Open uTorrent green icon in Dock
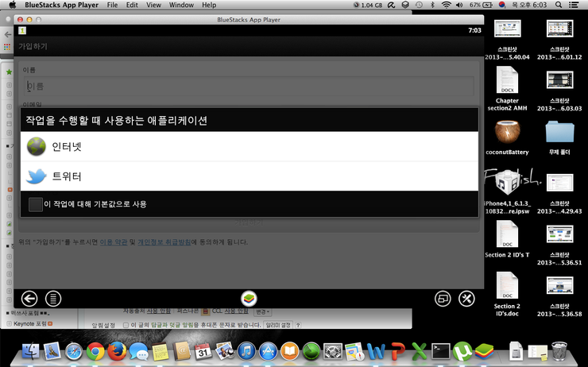The height and width of the screenshot is (367, 588). point(462,352)
